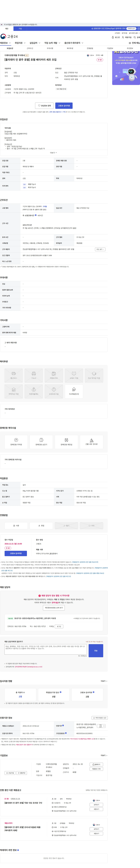This screenshot has width=140, height=868.
Task: Click the 교육비 지원 welfare icon
Action: click(74, 375)
